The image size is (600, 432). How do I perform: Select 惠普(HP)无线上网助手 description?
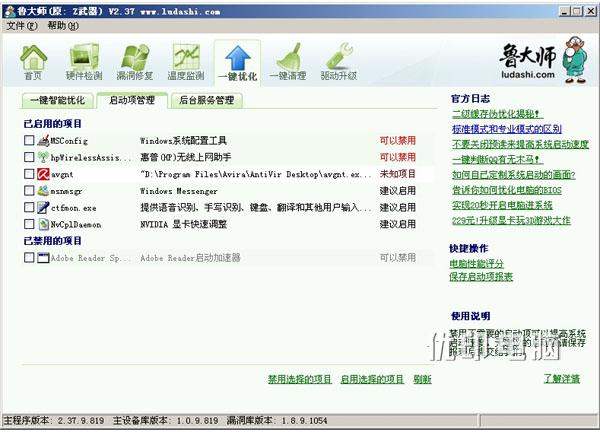pos(186,157)
